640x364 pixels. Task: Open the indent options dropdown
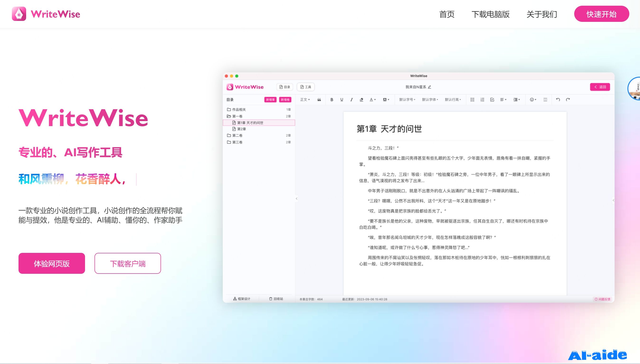coord(517,99)
